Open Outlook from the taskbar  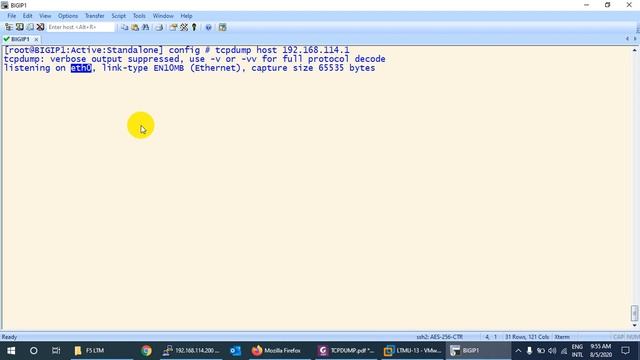236,351
